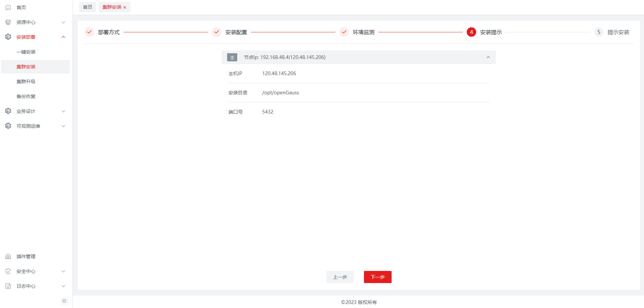Expand the 资源中心 submenu chevron
The height and width of the screenshot is (308, 644).
[63, 22]
